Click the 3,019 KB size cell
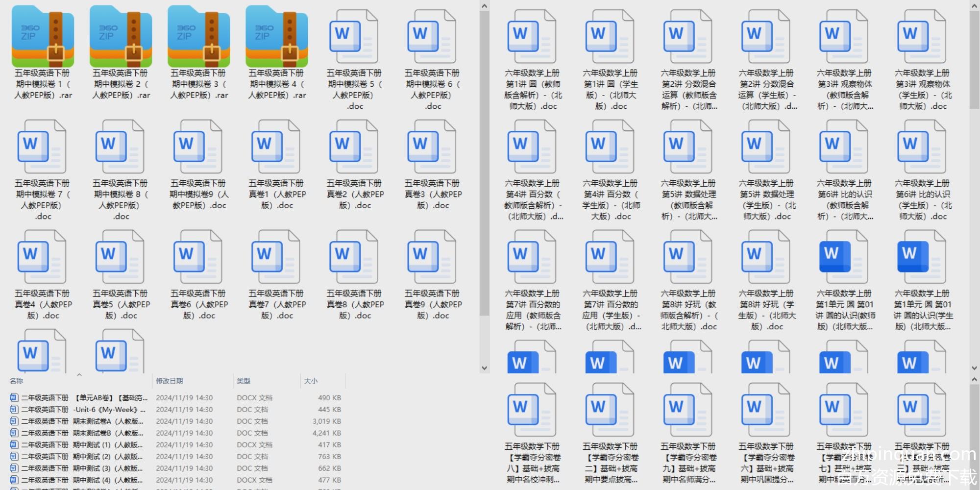The width and height of the screenshot is (980, 490). coord(326,421)
